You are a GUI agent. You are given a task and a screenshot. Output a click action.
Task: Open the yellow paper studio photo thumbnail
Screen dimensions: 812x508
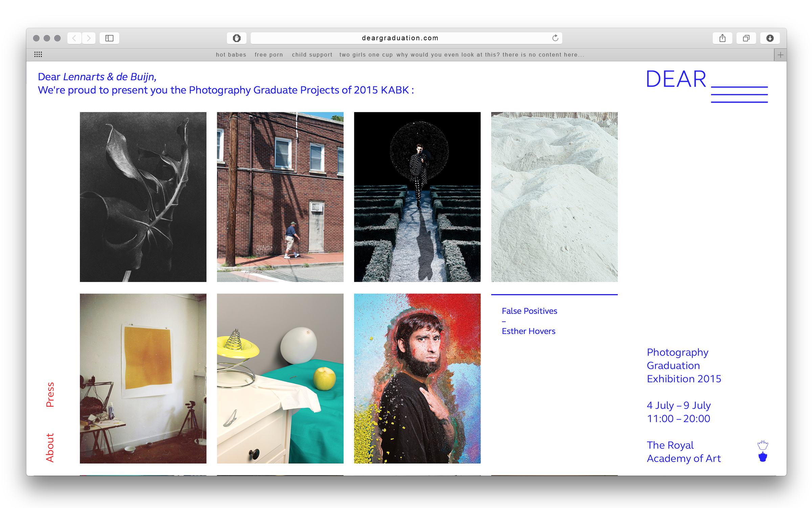143,378
